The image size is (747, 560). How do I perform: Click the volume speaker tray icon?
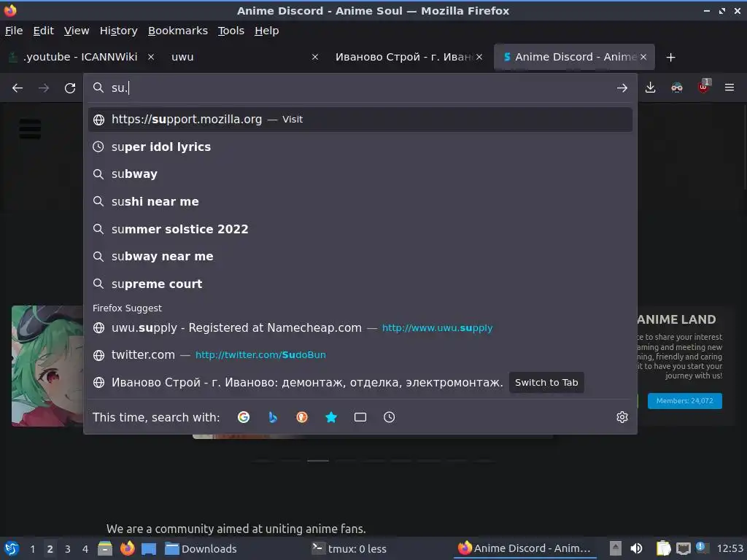coord(636,548)
